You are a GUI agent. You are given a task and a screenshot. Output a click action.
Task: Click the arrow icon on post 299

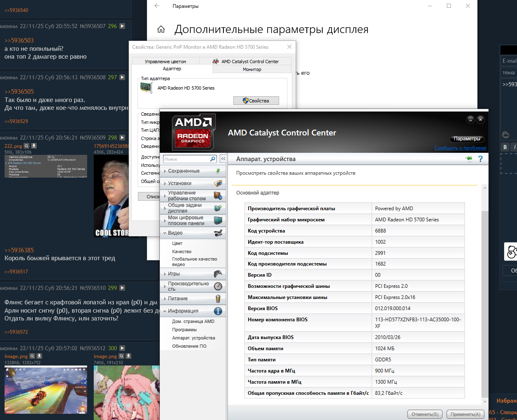pos(122,288)
